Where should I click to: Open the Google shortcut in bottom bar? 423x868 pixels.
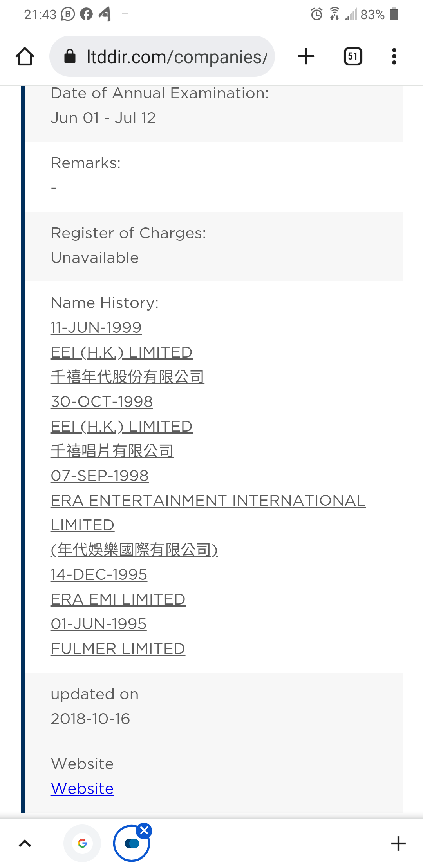tap(82, 843)
